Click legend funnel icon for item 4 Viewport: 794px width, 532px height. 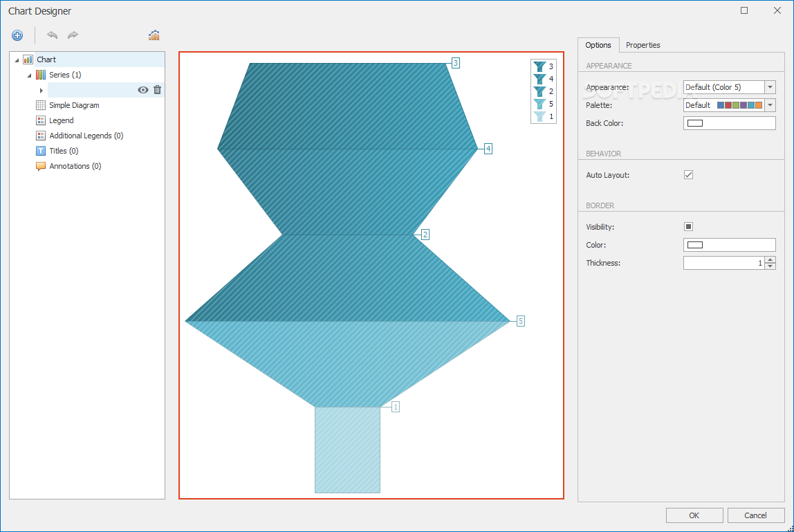click(539, 79)
